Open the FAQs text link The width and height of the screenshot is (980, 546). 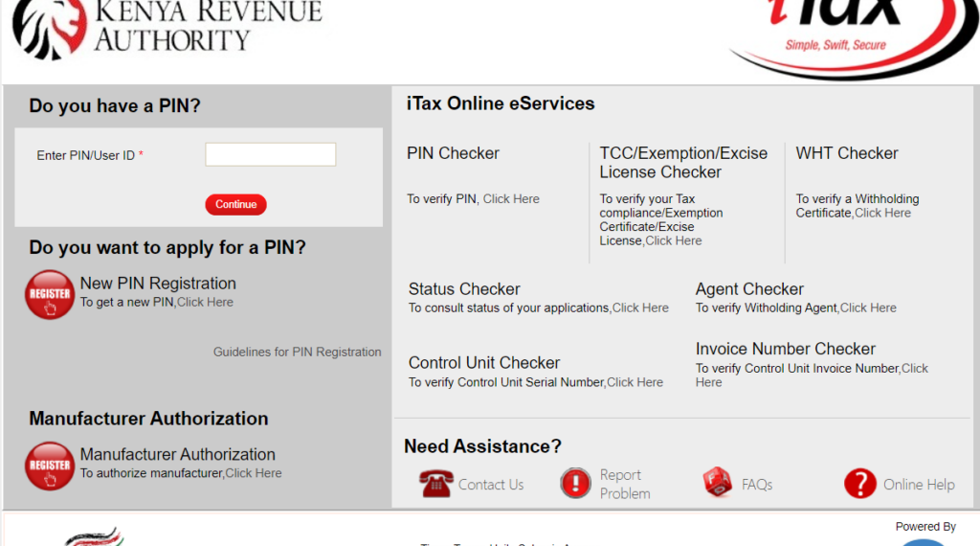[x=757, y=485]
